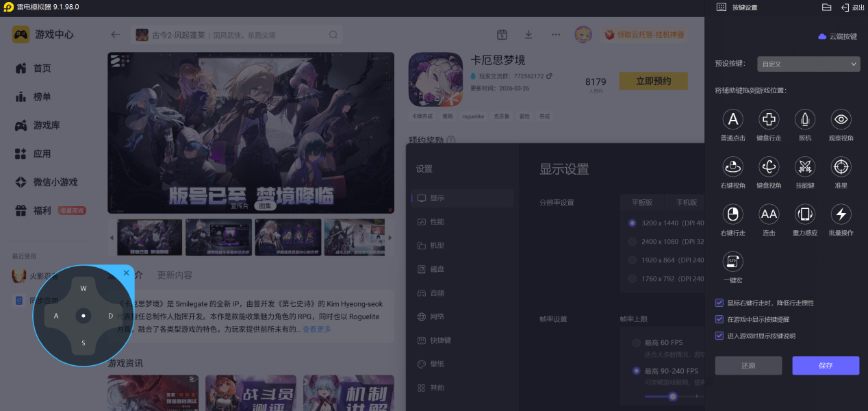Switch to 手机版 phone resolution tab
868x411 pixels.
[x=687, y=203]
